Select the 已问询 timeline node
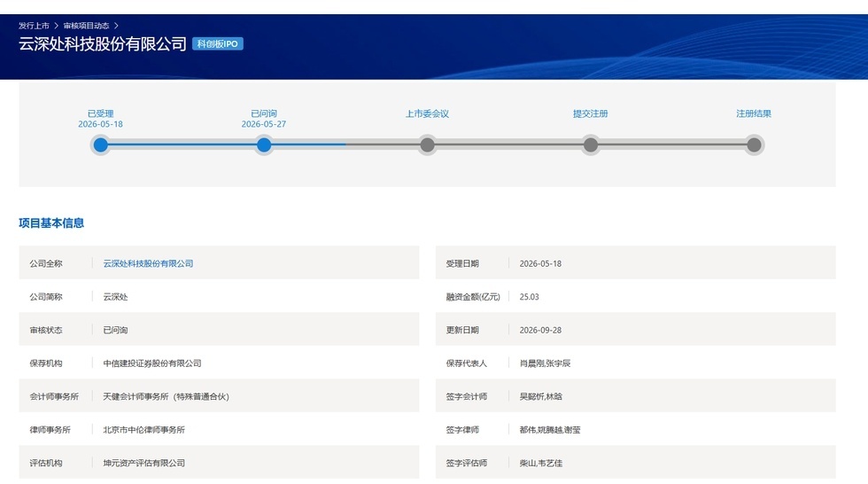This screenshot has width=868, height=484. tap(264, 145)
